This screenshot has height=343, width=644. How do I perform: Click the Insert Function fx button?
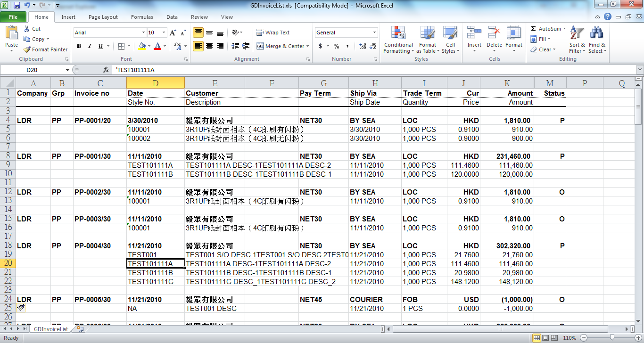tap(106, 70)
